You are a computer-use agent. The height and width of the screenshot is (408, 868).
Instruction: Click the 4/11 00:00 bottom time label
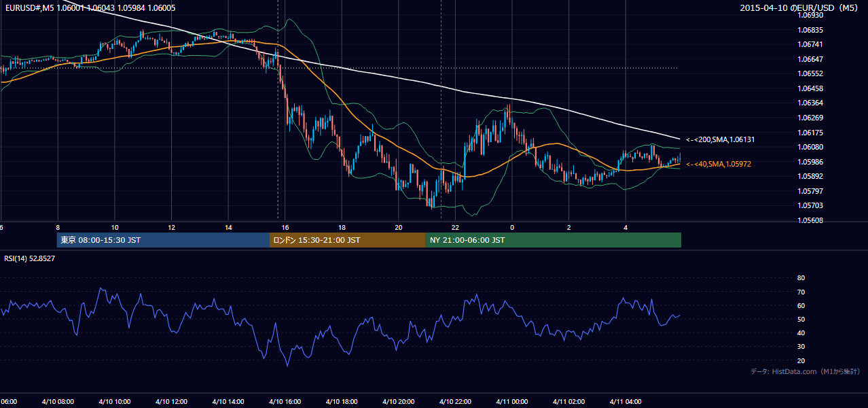tap(512, 401)
